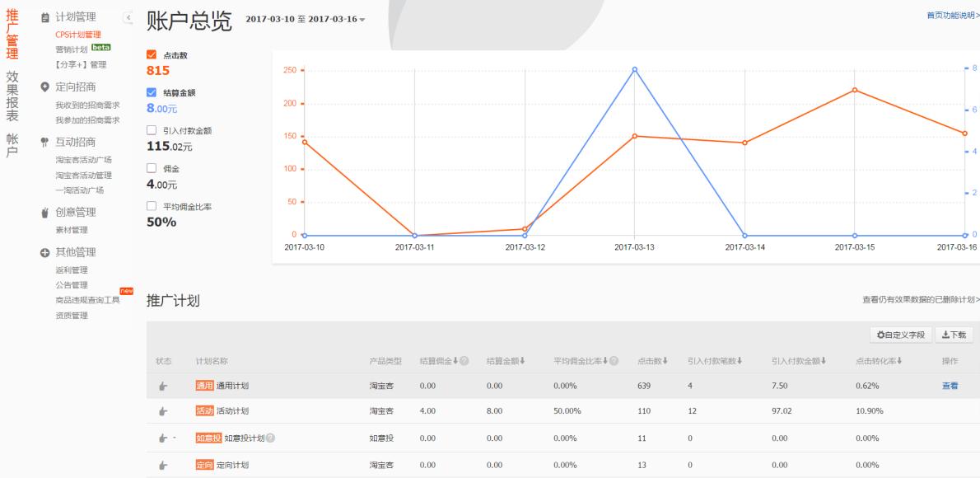Click the 定向招商 location pin icon
The image size is (980, 478).
44,87
